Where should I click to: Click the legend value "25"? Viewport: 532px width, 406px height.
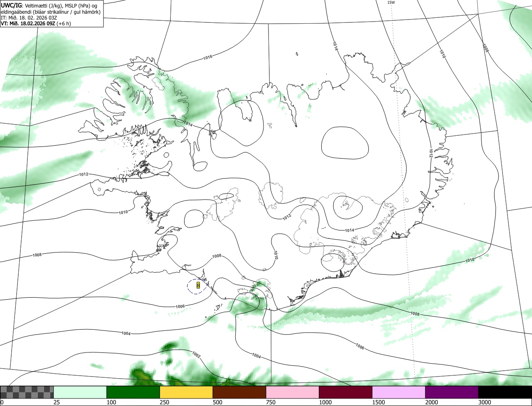pos(57,402)
